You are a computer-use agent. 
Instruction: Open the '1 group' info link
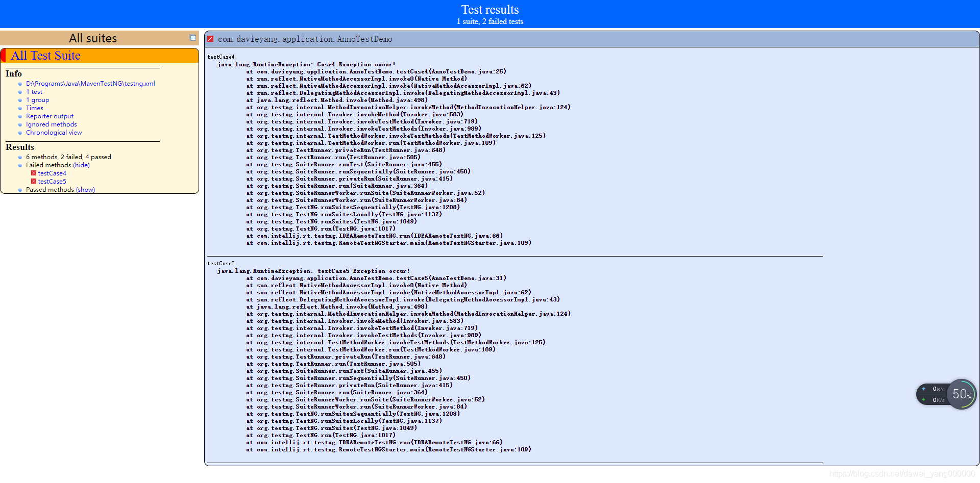coord(38,100)
